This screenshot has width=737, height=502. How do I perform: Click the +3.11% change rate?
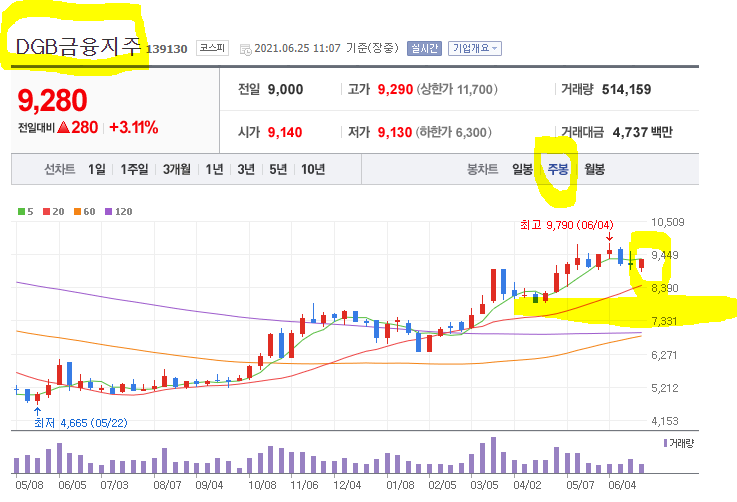(133, 127)
